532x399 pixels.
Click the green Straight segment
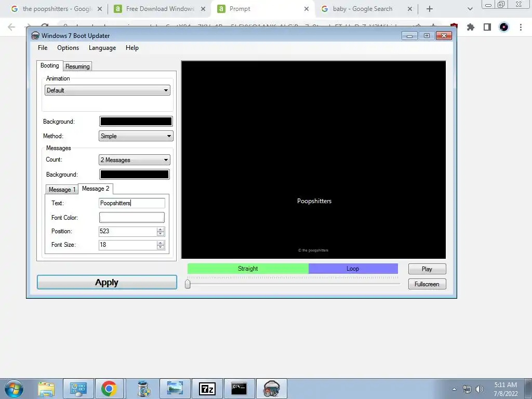point(248,269)
